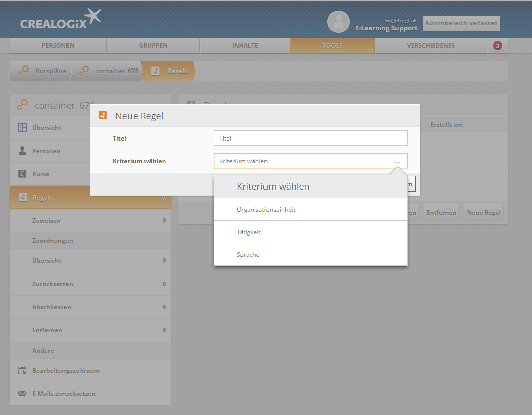Click the Neue Regel button

pos(484,212)
